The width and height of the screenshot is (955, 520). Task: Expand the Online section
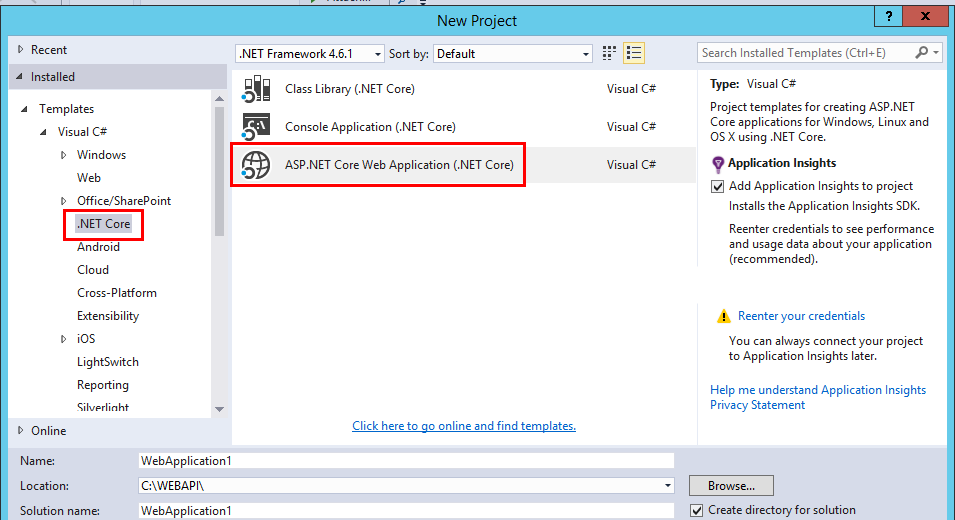21,430
